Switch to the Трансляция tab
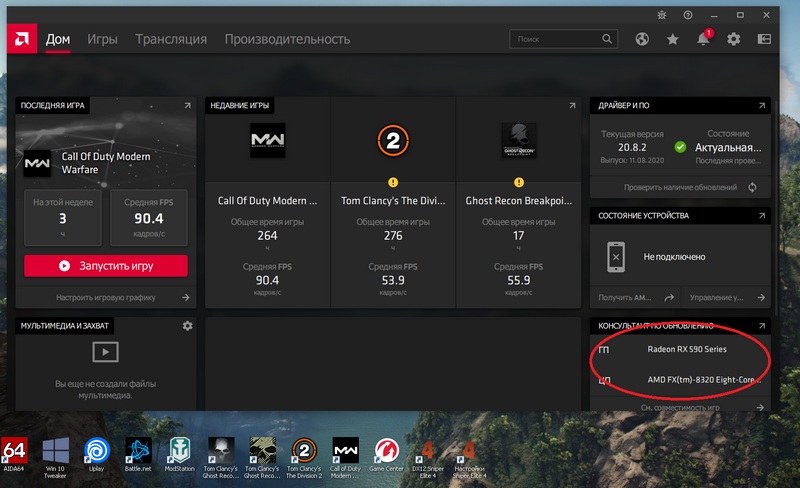800x488 pixels. tap(171, 39)
